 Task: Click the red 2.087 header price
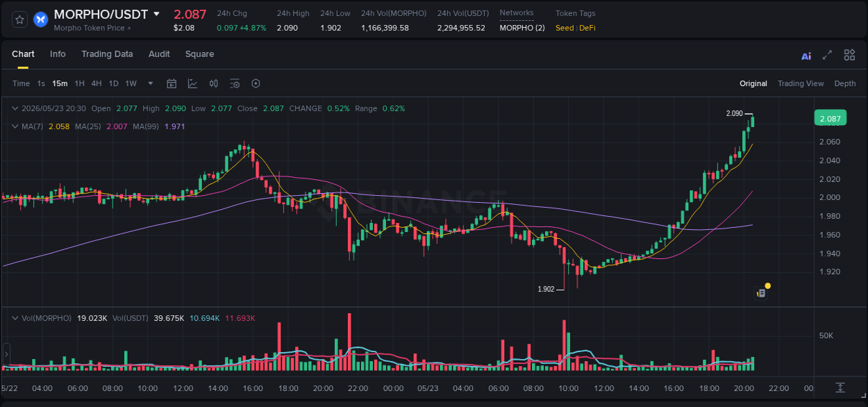click(x=190, y=14)
